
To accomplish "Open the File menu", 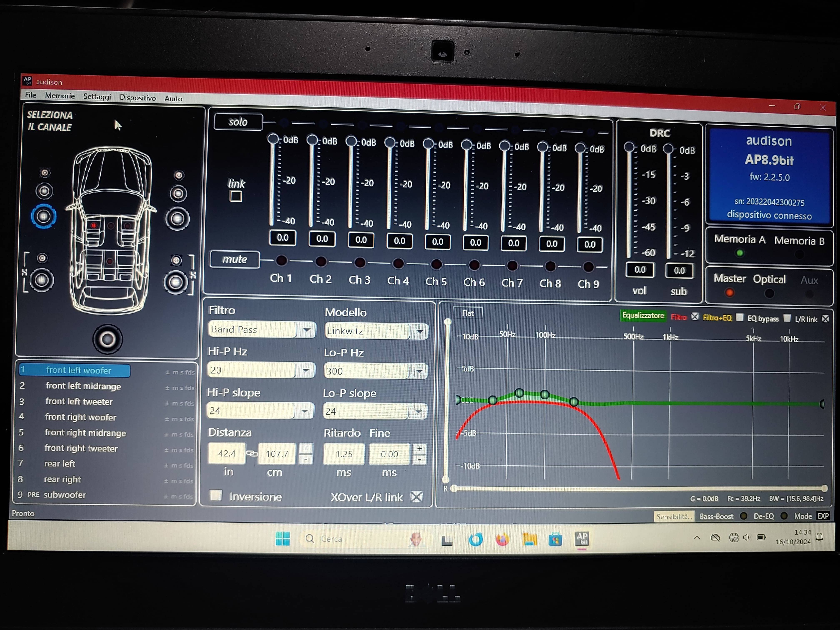I will (30, 95).
